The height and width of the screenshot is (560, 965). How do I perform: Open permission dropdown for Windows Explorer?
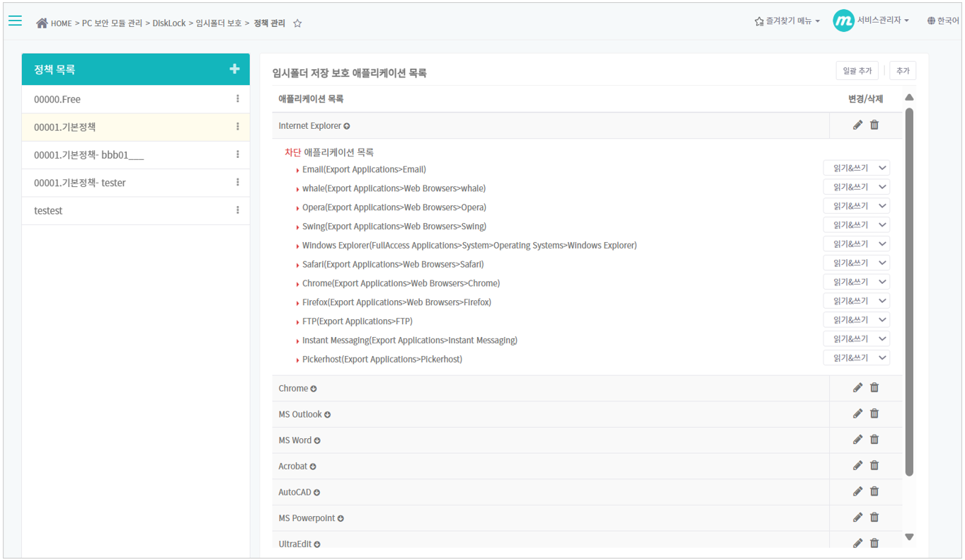click(x=856, y=244)
